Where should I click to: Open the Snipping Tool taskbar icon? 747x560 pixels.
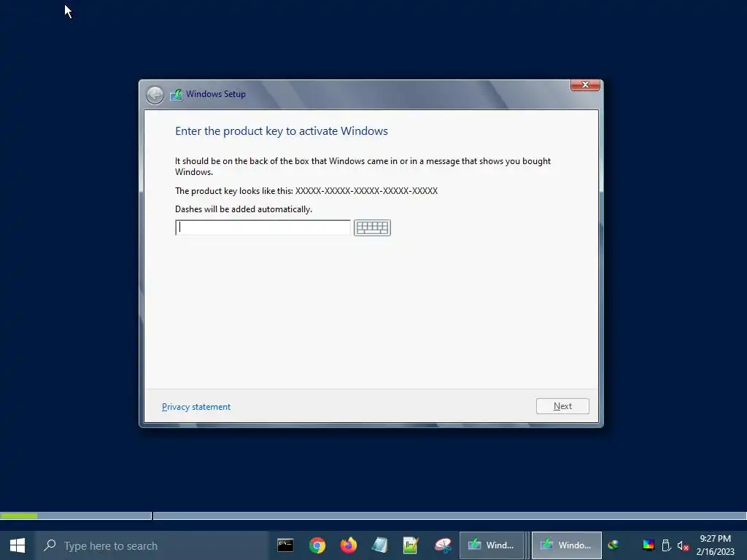[x=443, y=545]
